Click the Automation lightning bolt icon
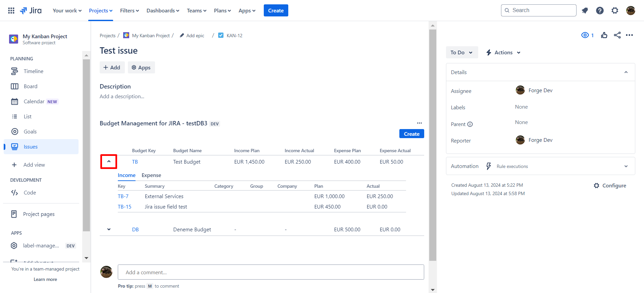Viewport: 644px width, 293px height. [x=489, y=166]
